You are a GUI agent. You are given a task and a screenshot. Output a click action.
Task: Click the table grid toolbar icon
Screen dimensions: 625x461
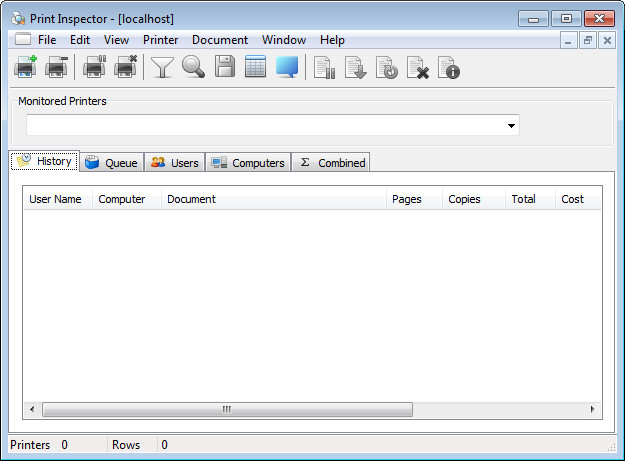[x=256, y=67]
